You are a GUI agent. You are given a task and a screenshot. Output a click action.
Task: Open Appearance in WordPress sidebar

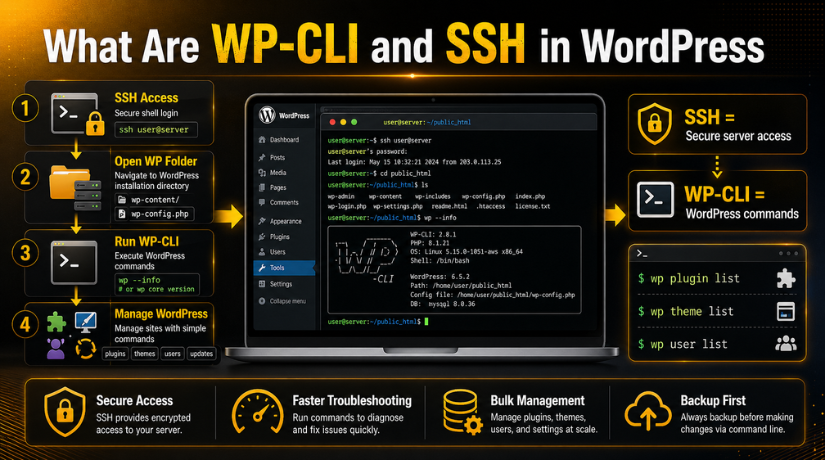pyautogui.click(x=286, y=222)
